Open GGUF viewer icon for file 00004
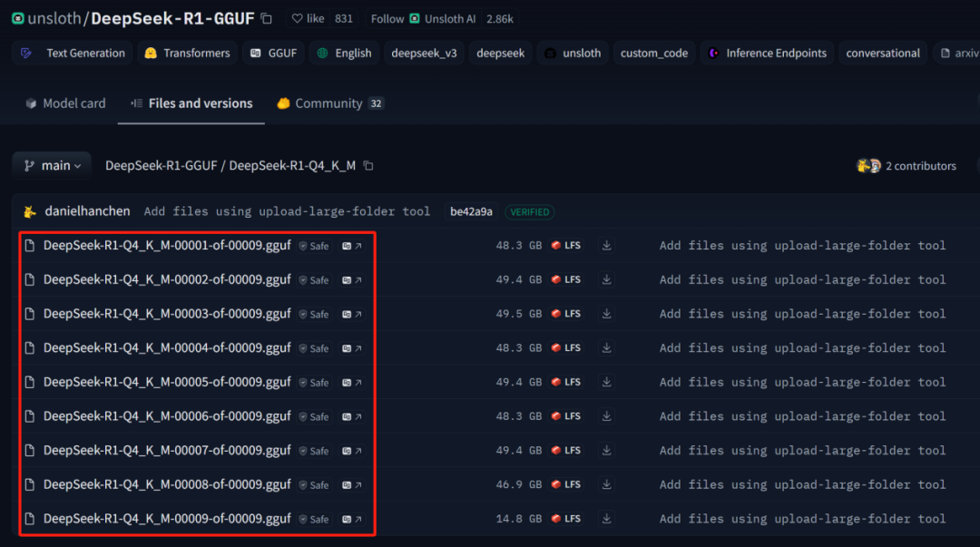The height and width of the screenshot is (547, 980). tap(352, 348)
